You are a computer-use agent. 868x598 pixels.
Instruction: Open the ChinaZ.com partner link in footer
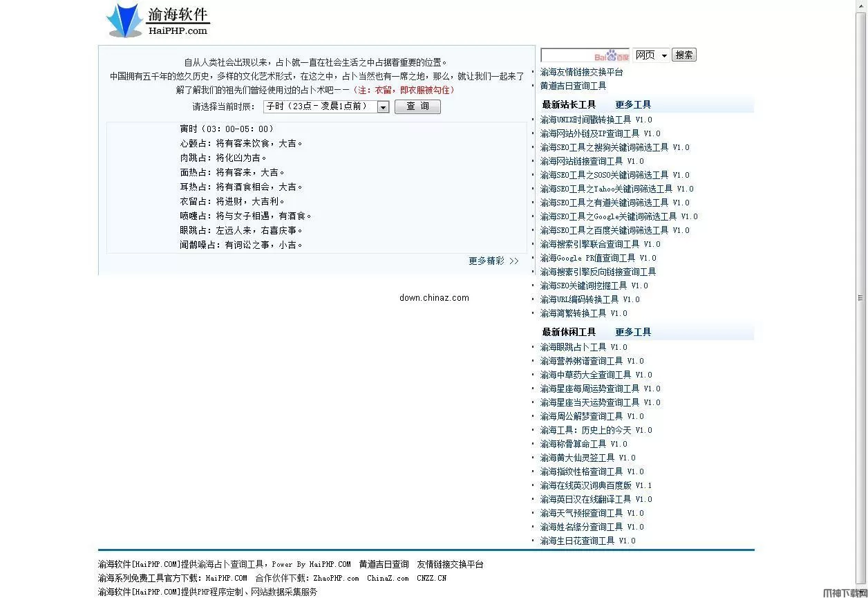pyautogui.click(x=387, y=578)
